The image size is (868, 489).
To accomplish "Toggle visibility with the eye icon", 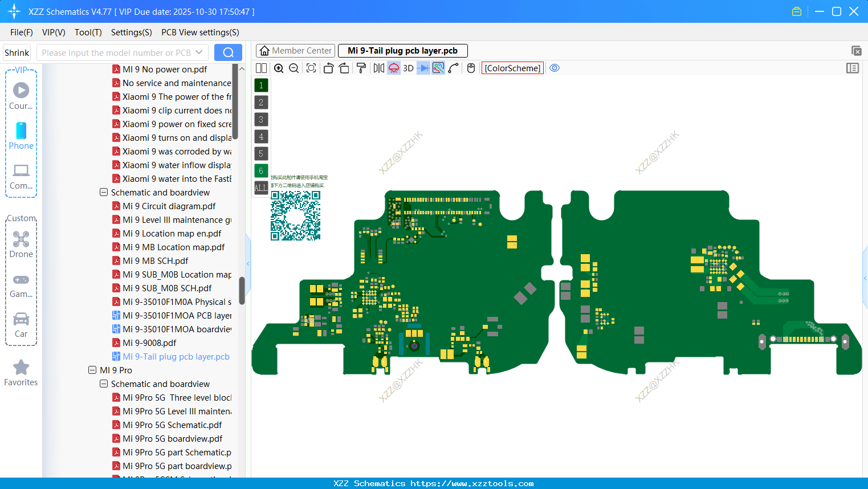I will 554,68.
